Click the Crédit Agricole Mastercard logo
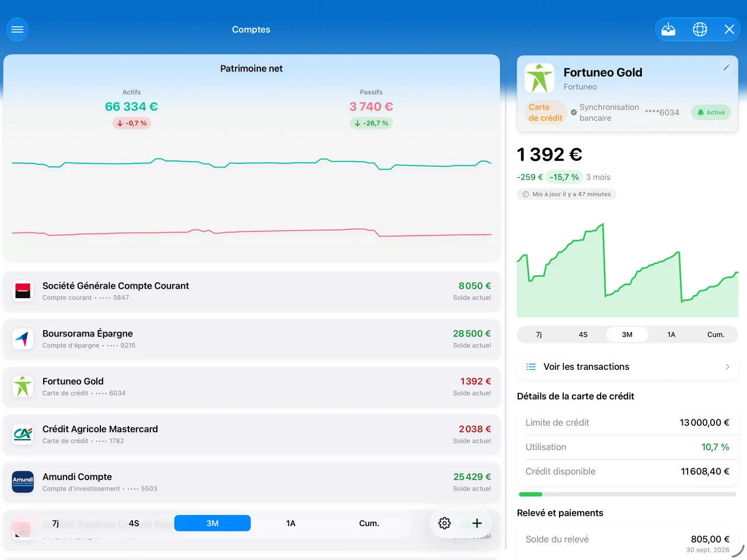The height and width of the screenshot is (560, 747). 23,434
